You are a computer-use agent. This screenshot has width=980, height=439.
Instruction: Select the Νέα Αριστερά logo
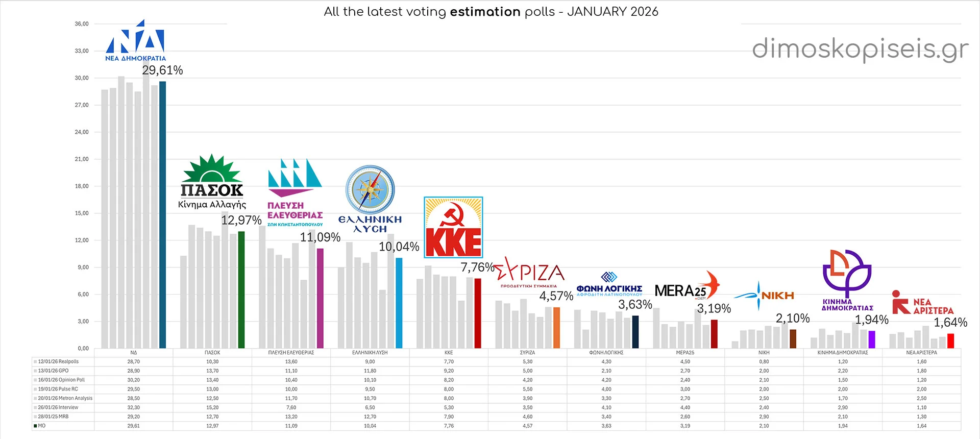[922, 303]
